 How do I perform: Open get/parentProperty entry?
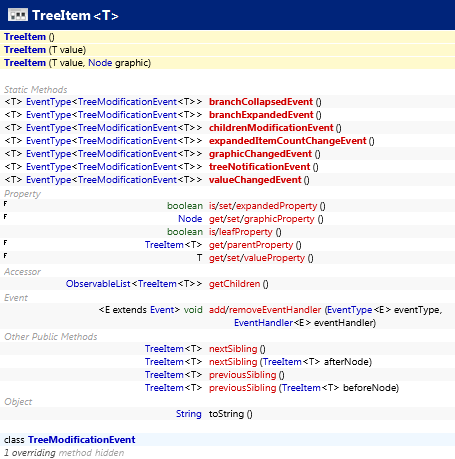coord(251,245)
